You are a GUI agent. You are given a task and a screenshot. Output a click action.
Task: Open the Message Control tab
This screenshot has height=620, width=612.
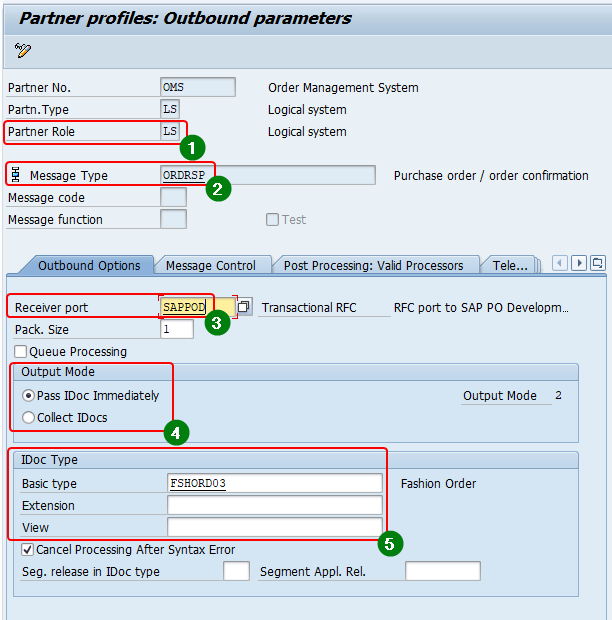(x=211, y=265)
